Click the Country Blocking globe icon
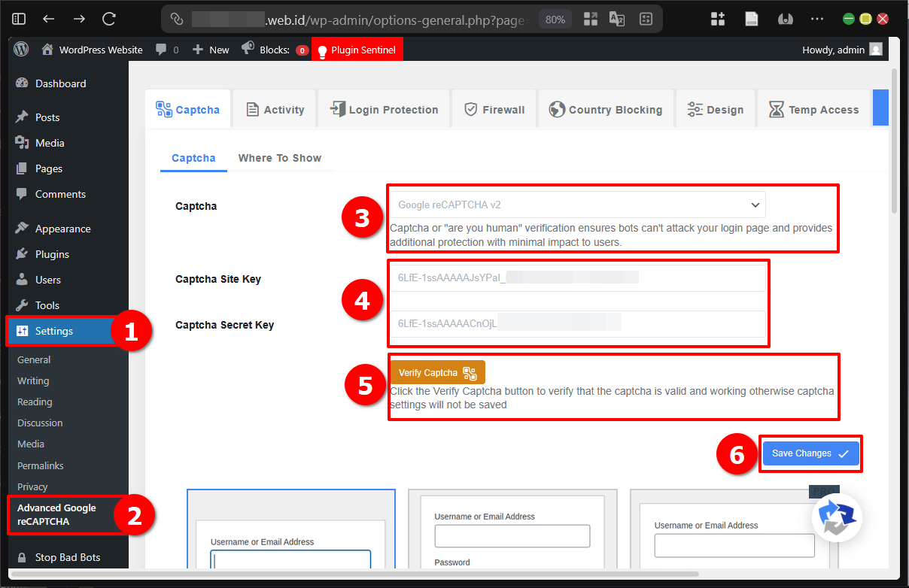 [555, 109]
